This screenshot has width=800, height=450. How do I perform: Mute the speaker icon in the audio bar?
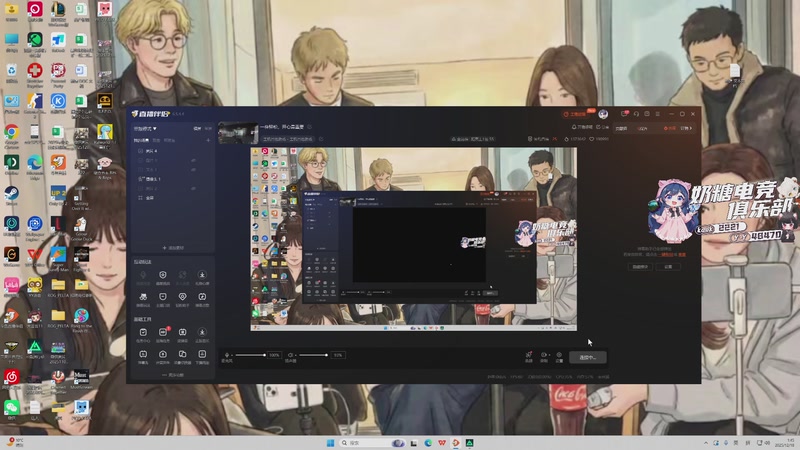pos(290,355)
